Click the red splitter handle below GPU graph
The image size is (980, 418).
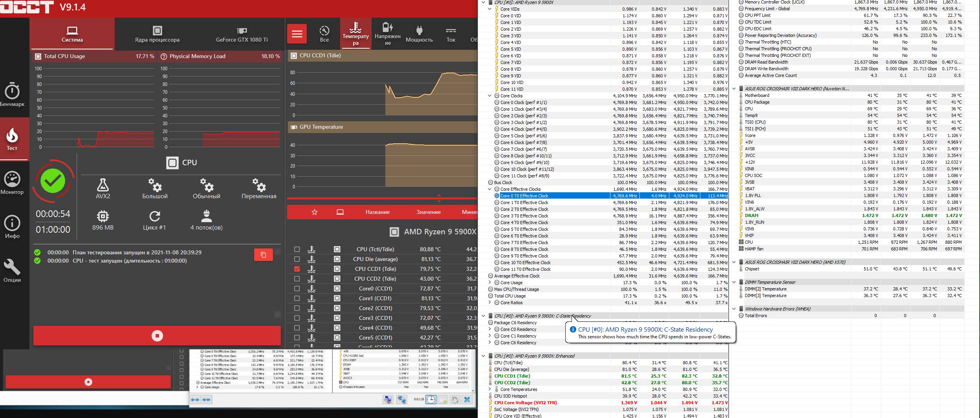pyautogui.click(x=439, y=198)
